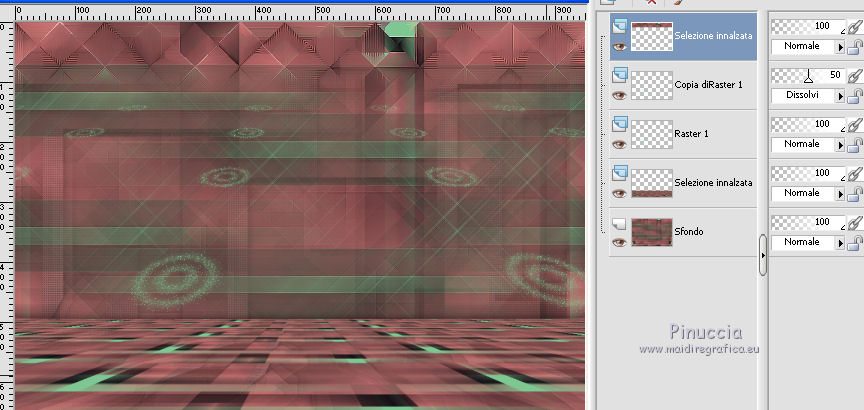
Task: Click layer type icon of Selezione innalzata above Sfondo
Action: tap(620, 172)
